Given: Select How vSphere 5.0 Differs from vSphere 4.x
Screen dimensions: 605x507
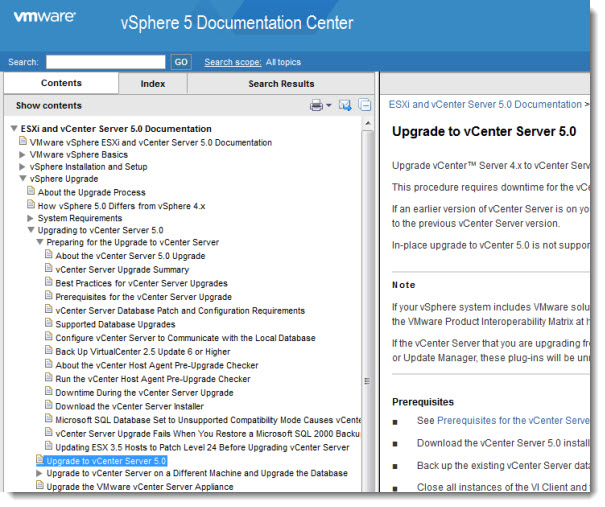Looking at the screenshot, I should point(122,207).
